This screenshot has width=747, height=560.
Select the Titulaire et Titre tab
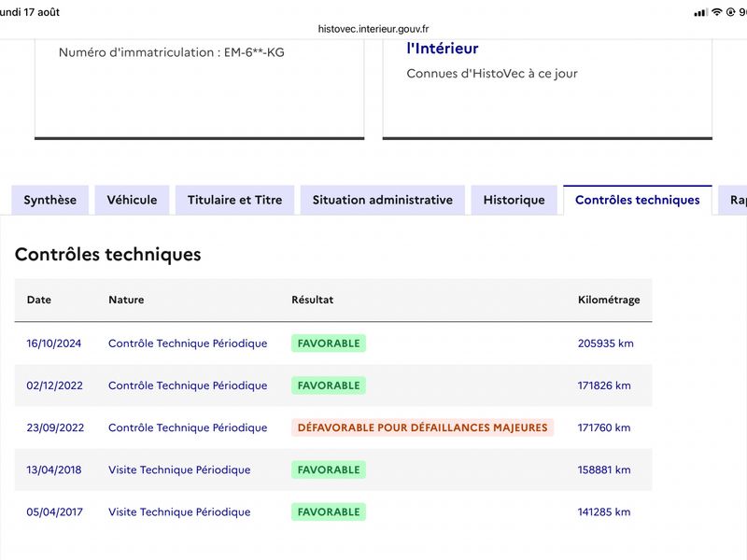pyautogui.click(x=235, y=200)
